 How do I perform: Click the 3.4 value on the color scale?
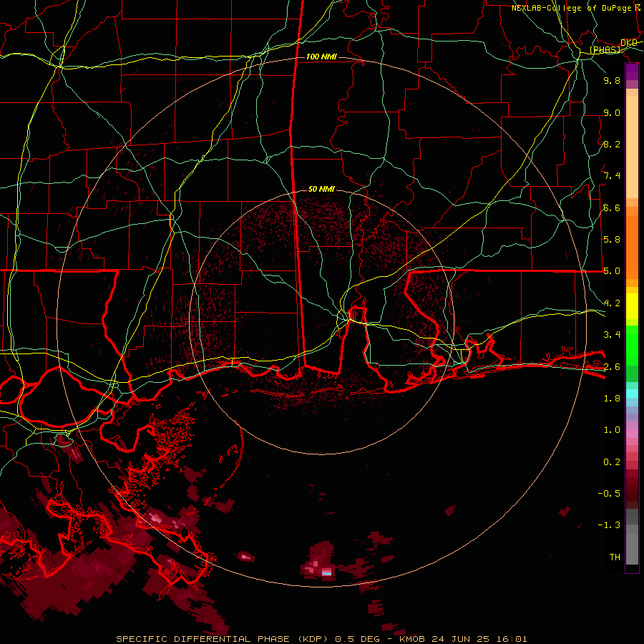[x=612, y=335]
